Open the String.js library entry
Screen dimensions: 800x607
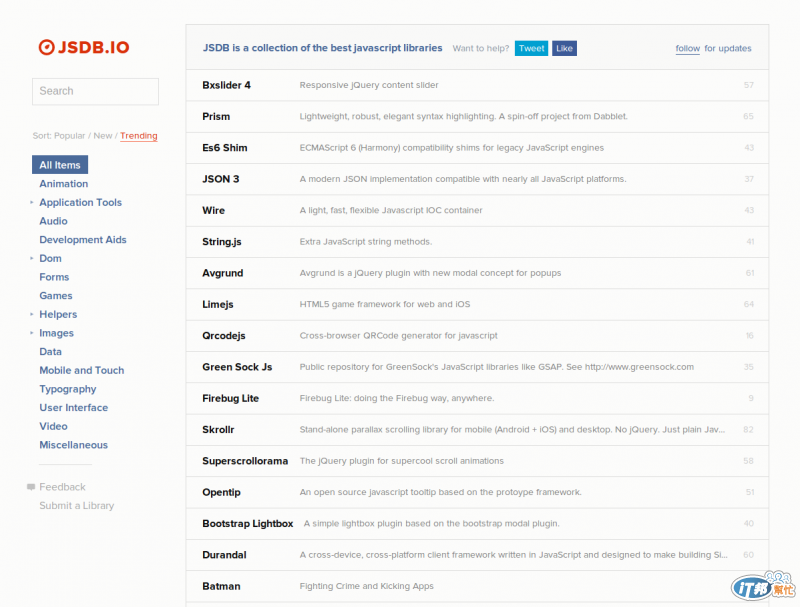coord(477,242)
